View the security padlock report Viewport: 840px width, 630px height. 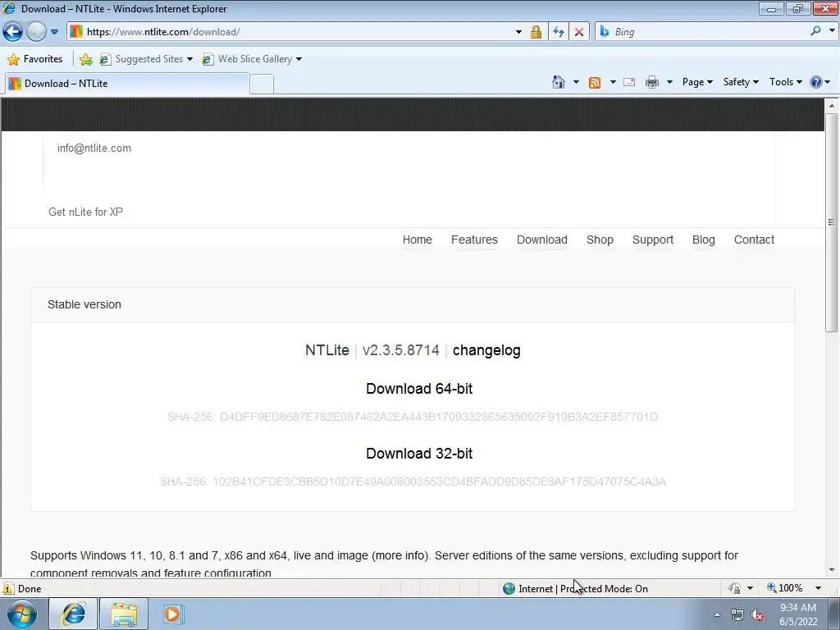[x=535, y=32]
